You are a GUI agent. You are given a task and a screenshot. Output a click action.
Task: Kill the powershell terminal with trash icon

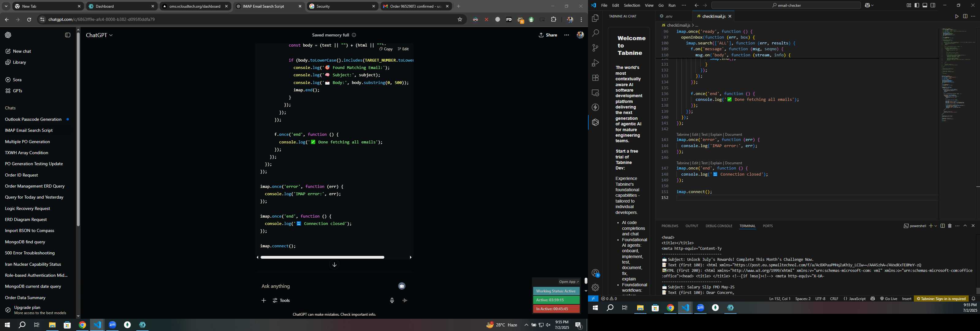pyautogui.click(x=950, y=226)
